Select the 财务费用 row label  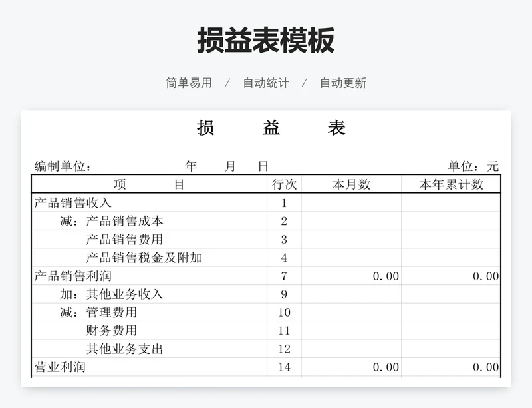[112, 331]
